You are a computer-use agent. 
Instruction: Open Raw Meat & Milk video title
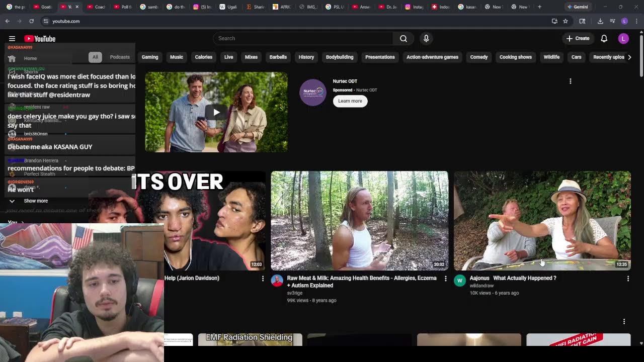[362, 282]
